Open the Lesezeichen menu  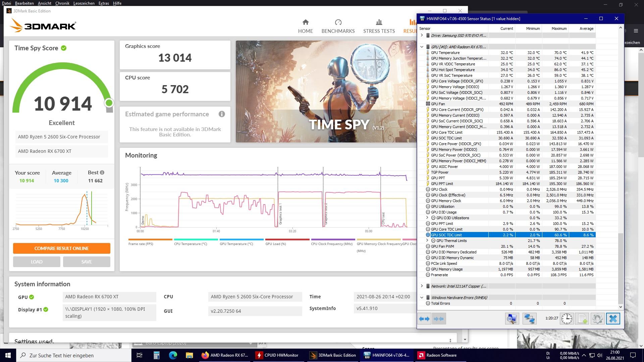[x=84, y=3]
